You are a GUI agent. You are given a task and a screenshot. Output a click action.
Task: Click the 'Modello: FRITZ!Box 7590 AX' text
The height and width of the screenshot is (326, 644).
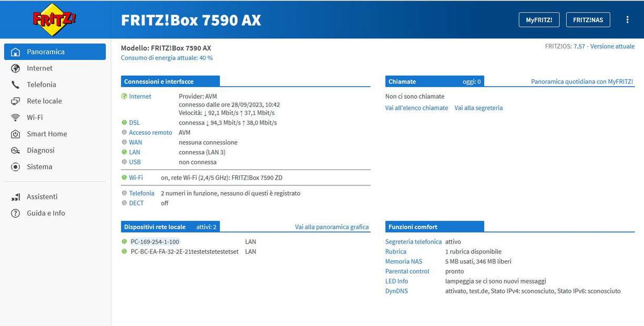coord(166,48)
